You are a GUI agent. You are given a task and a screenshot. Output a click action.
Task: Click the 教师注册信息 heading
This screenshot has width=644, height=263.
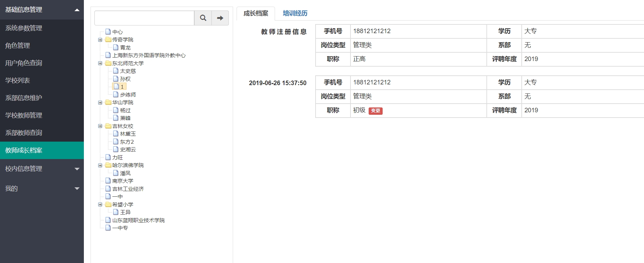pos(284,32)
